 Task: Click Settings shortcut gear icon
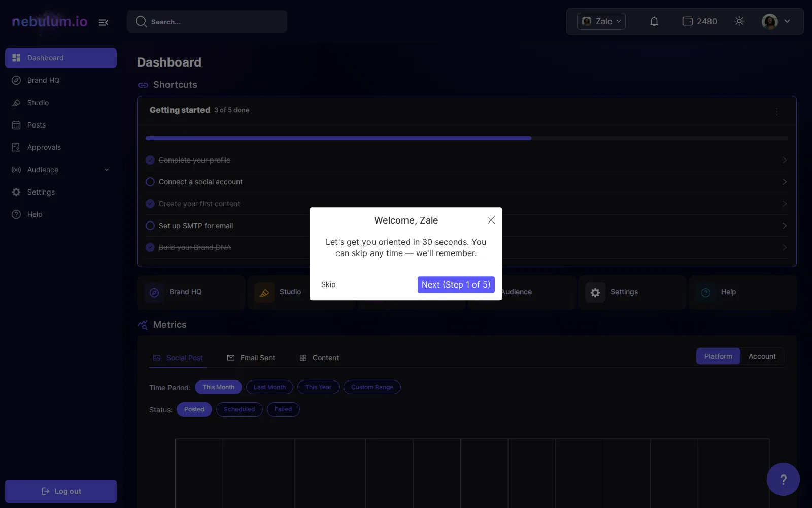[x=595, y=293]
